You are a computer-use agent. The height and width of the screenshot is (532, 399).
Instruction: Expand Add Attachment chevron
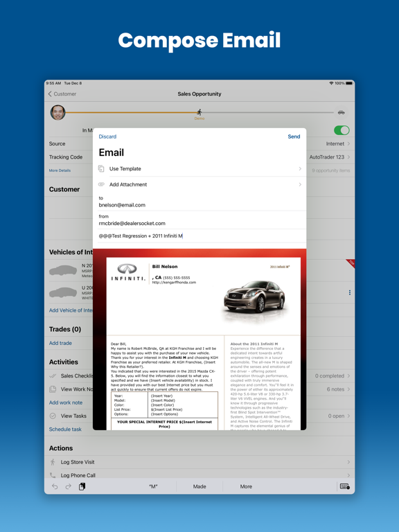(300, 184)
